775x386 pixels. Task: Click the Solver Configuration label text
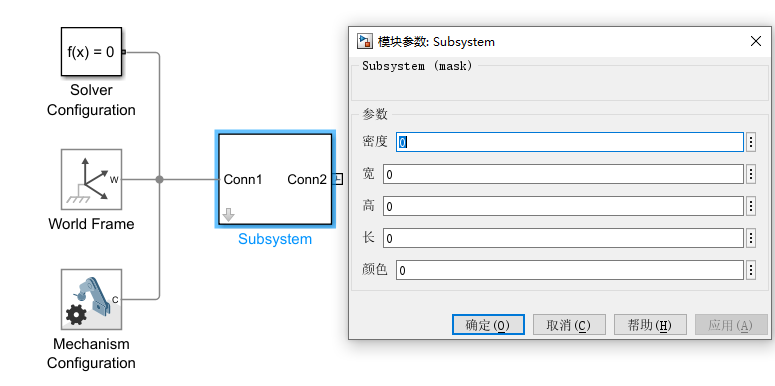coord(91,100)
